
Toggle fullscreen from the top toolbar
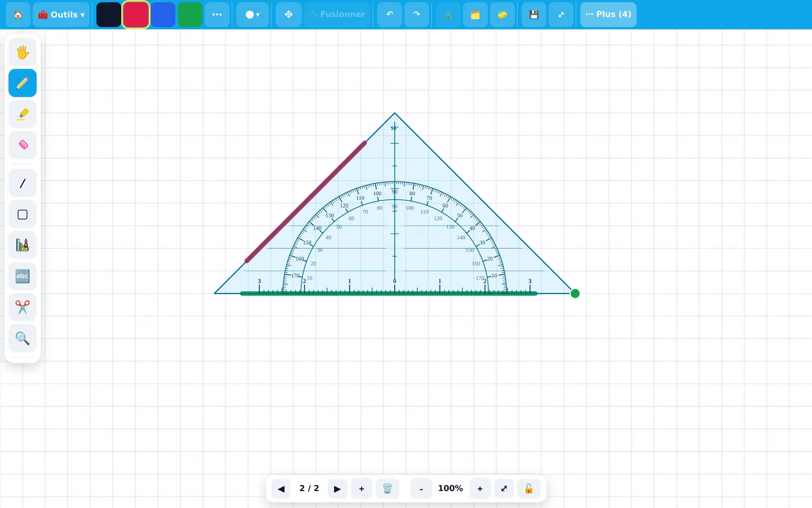561,15
